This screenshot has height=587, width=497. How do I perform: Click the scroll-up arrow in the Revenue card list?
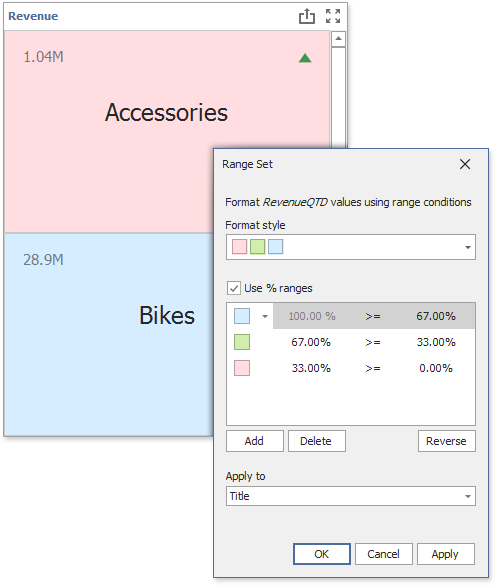click(x=338, y=39)
